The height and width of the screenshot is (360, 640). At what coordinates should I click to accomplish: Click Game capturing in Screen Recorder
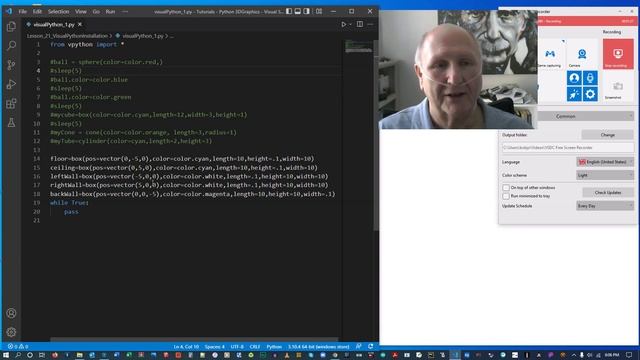coord(550,56)
